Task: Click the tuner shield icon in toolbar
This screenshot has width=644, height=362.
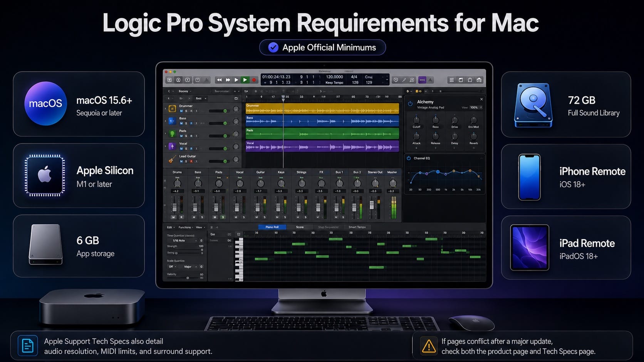Action: pos(396,80)
